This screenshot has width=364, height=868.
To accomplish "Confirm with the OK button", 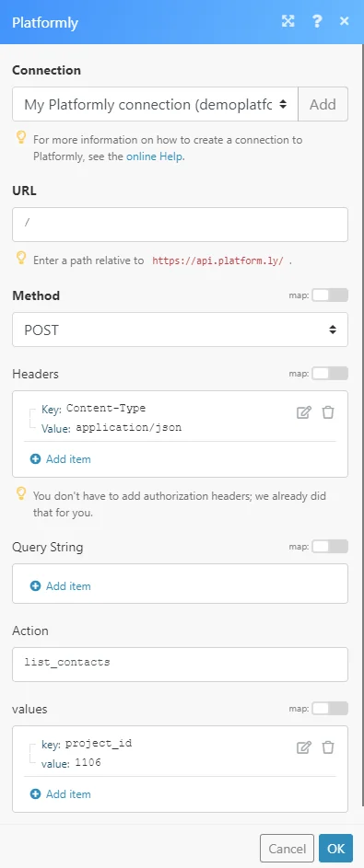I will click(335, 848).
